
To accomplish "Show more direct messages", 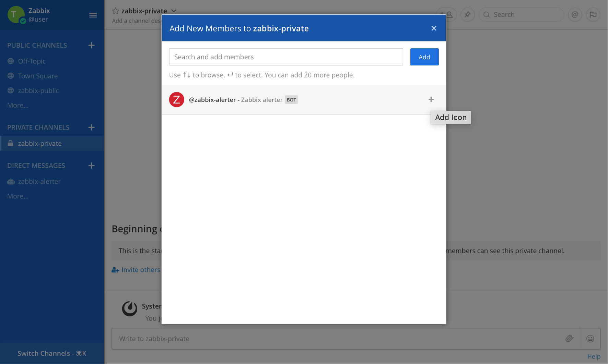I will [x=18, y=196].
